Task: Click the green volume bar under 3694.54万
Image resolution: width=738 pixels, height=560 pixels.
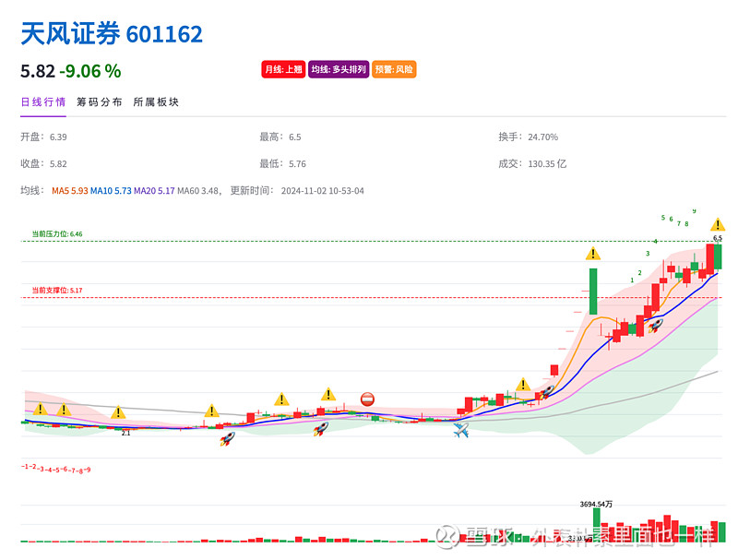Action: (x=597, y=525)
